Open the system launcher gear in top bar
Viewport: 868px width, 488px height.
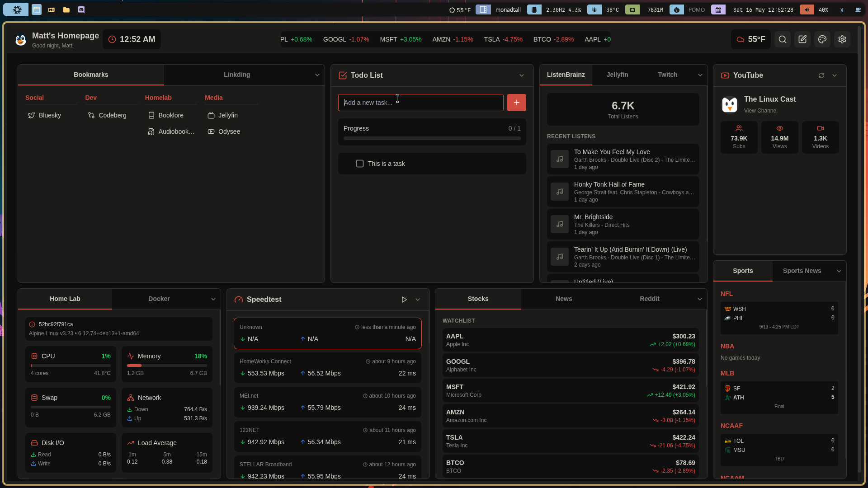pyautogui.click(x=16, y=9)
